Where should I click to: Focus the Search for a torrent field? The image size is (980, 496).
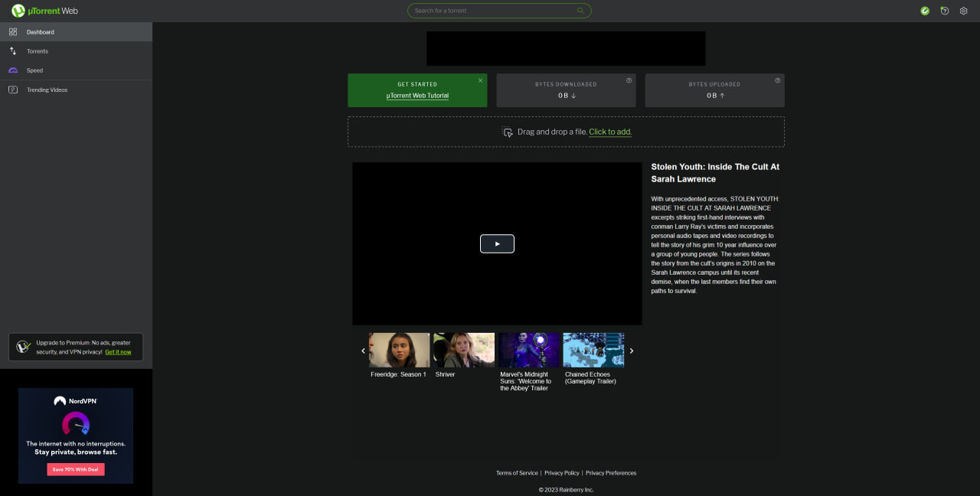(499, 11)
